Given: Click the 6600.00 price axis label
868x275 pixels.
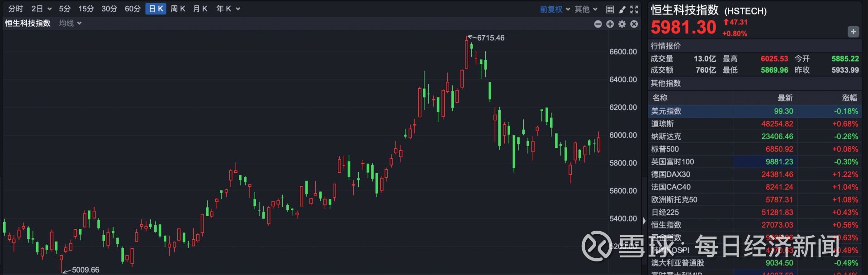Looking at the screenshot, I should pyautogui.click(x=623, y=52).
